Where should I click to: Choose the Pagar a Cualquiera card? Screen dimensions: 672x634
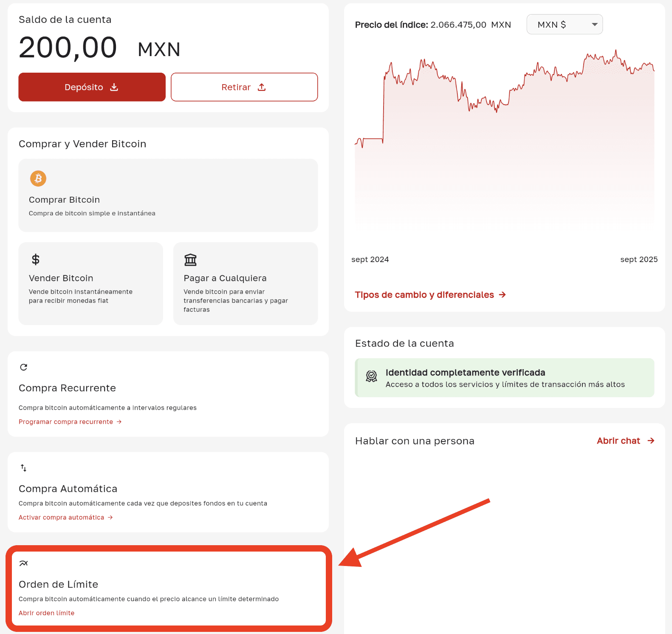tap(246, 283)
